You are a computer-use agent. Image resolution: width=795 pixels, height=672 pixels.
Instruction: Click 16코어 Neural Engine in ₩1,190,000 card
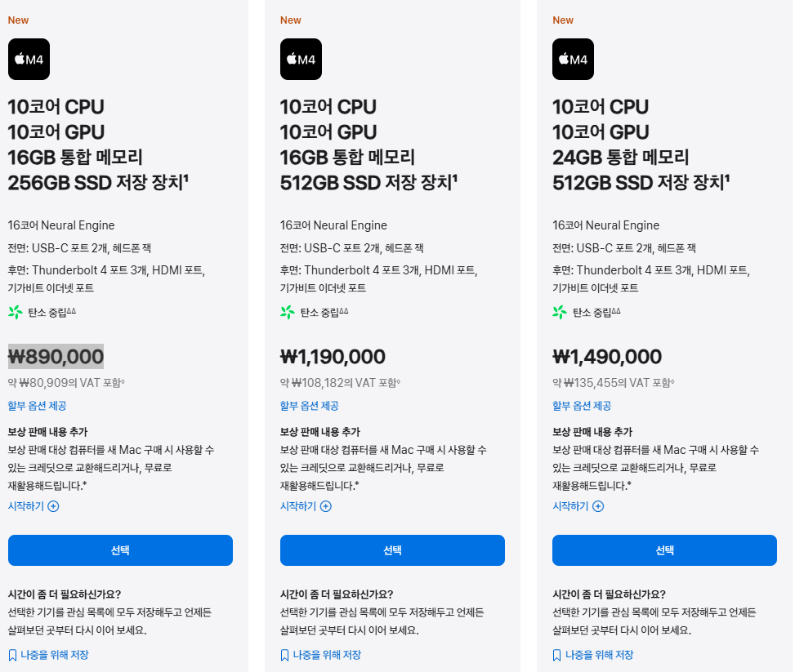333,225
